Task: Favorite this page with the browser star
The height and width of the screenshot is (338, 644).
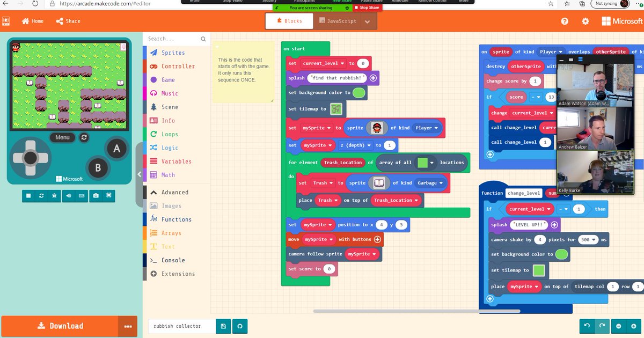Action: [x=551, y=4]
